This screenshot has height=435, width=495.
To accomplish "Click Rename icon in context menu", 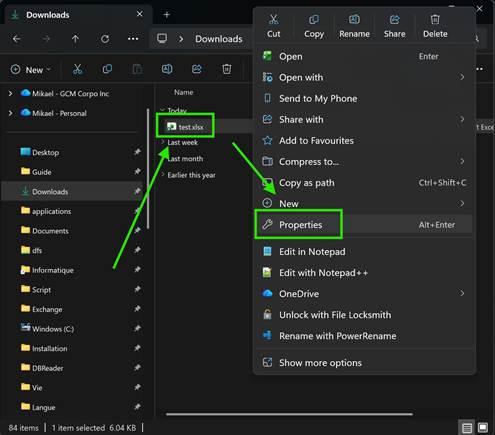I will coord(354,19).
